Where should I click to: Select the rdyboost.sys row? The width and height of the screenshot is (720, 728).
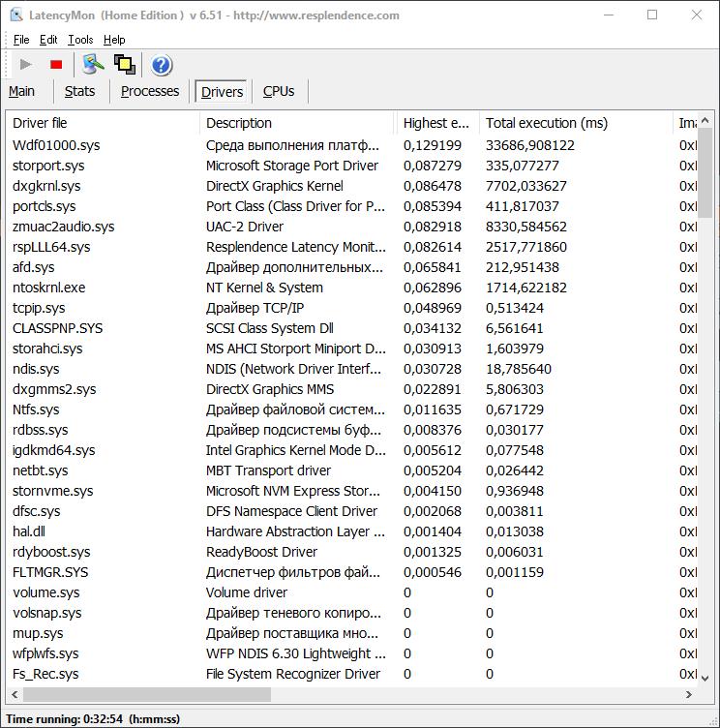click(x=351, y=552)
